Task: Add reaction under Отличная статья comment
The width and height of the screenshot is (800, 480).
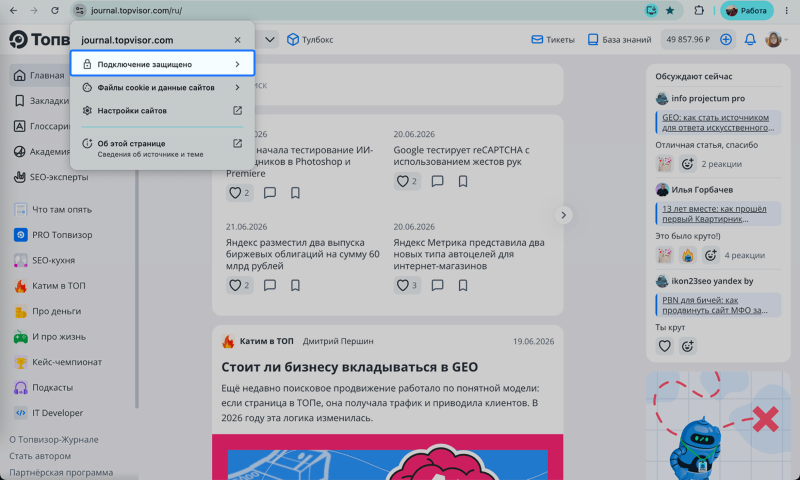Action: point(687,164)
